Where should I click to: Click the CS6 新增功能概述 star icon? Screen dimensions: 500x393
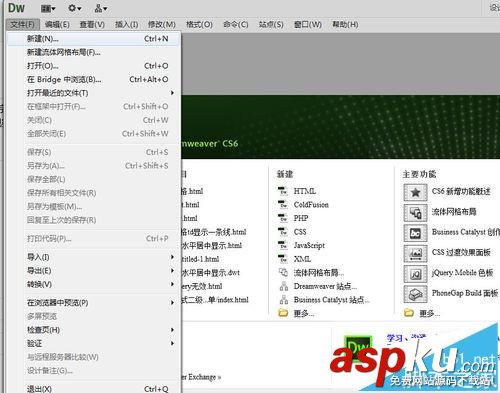click(x=415, y=192)
